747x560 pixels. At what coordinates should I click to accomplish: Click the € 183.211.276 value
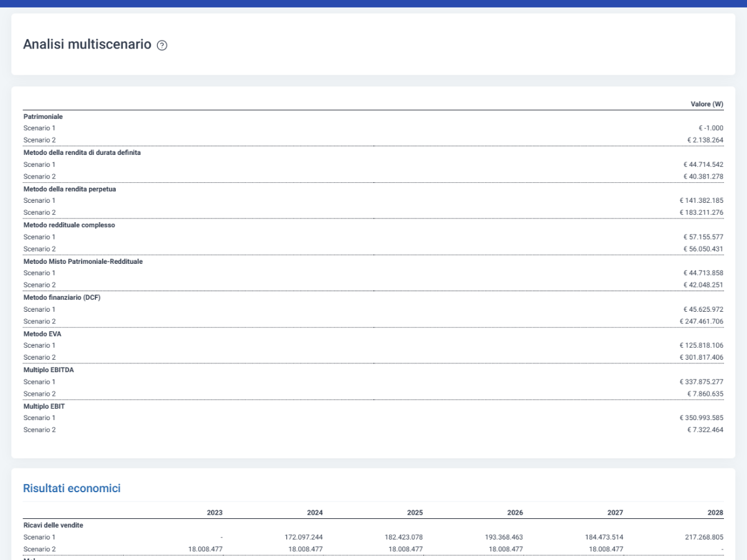pyautogui.click(x=702, y=213)
